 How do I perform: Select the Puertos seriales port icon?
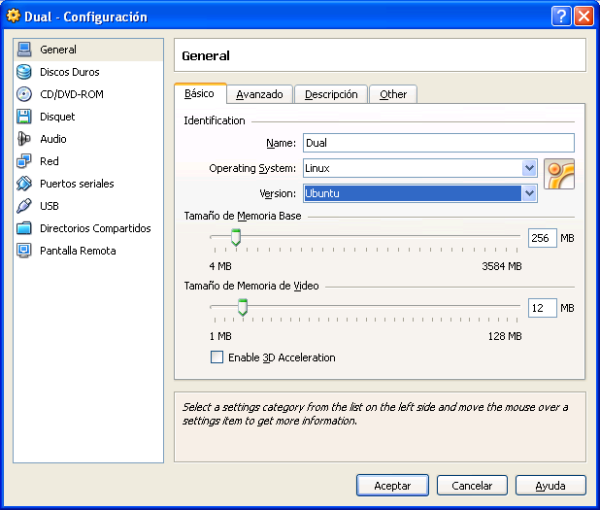click(x=24, y=184)
